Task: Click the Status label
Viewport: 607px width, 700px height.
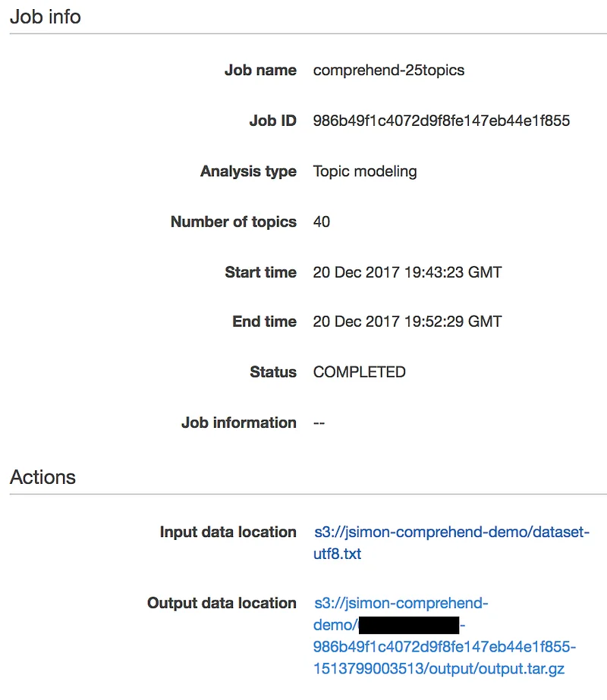Action: click(x=273, y=372)
